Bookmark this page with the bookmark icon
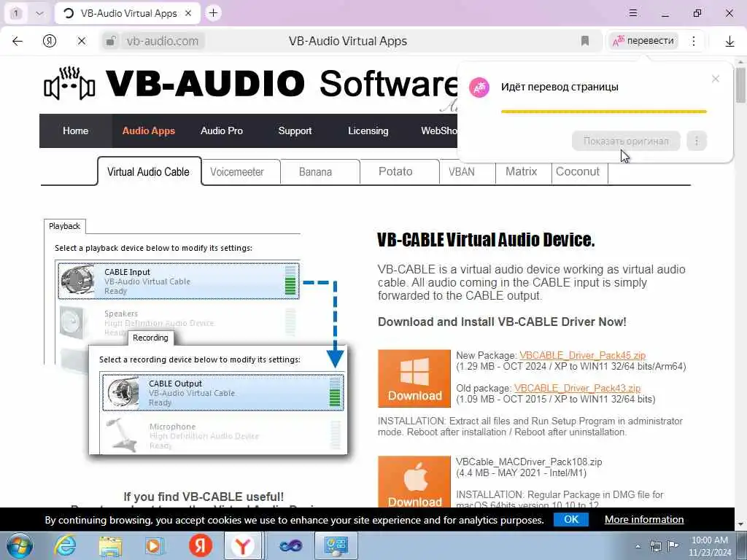Screen dimensions: 747x560 [x=585, y=41]
